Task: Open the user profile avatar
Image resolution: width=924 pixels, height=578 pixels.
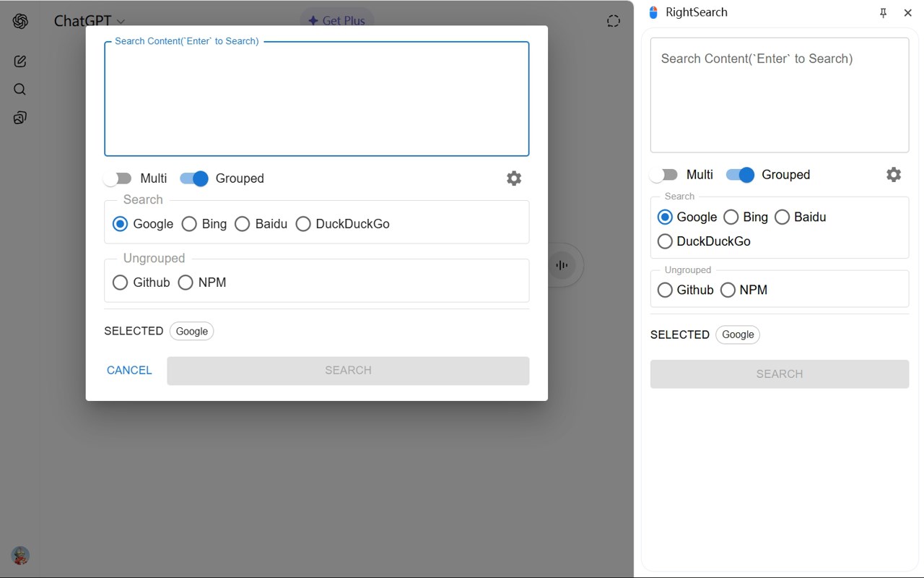Action: click(x=20, y=556)
